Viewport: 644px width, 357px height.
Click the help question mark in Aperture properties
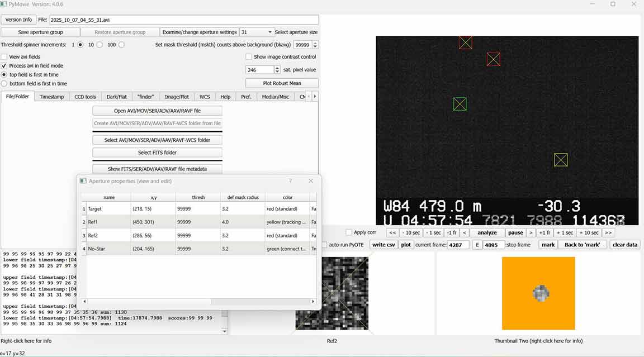[x=290, y=181]
